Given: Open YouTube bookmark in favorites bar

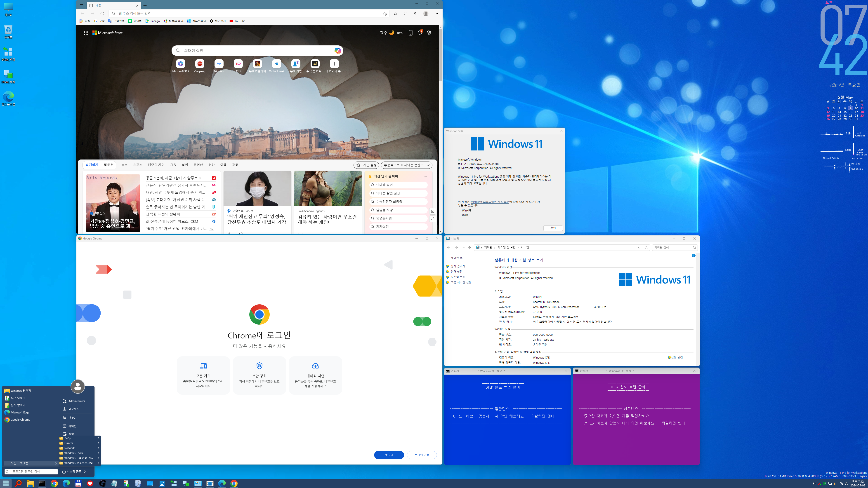Looking at the screenshot, I should [237, 21].
